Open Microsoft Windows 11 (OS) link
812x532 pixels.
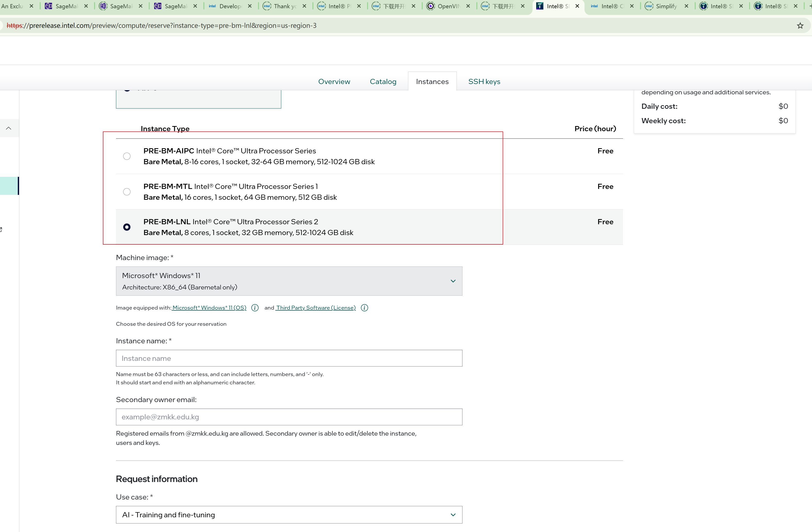(x=209, y=308)
